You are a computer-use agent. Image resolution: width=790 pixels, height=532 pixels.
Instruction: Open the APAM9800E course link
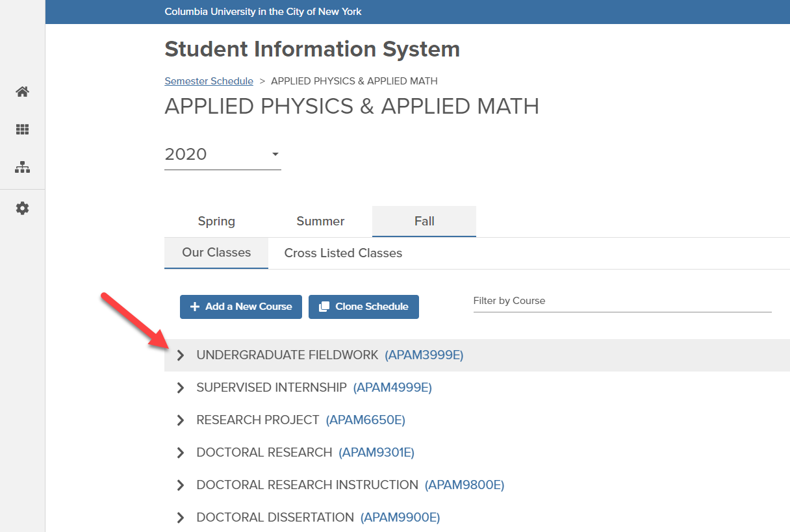coord(465,485)
